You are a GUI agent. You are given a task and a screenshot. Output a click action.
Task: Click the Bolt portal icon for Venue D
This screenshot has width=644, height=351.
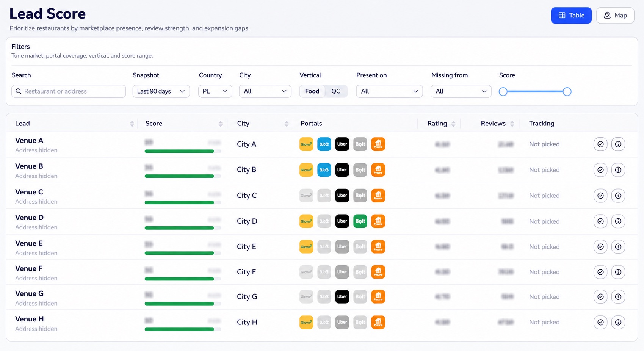(x=360, y=221)
